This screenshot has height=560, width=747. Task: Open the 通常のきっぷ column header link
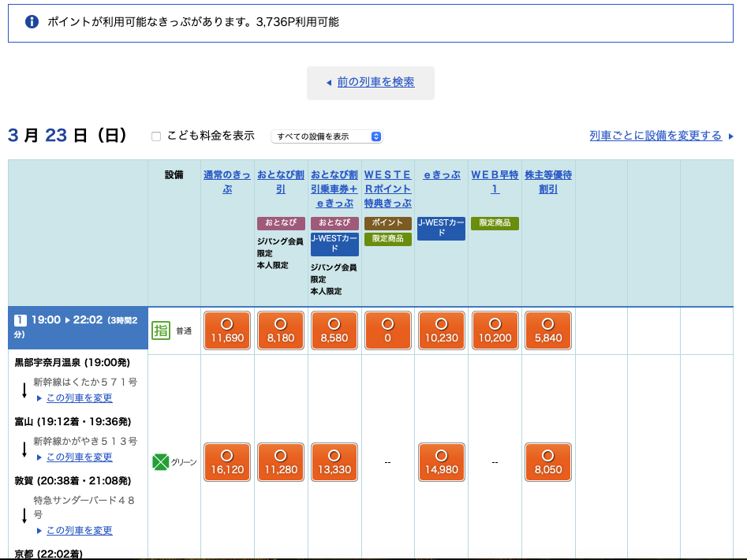[x=227, y=182]
